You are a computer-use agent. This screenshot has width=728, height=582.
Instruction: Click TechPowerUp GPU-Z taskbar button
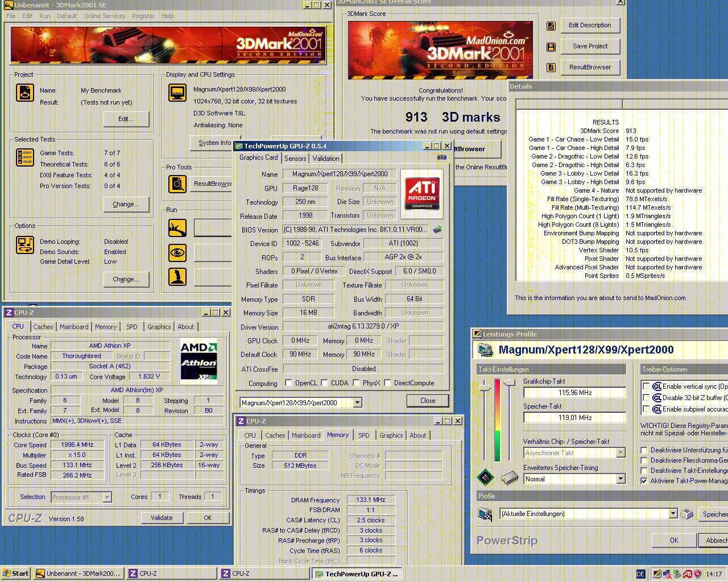357,574
